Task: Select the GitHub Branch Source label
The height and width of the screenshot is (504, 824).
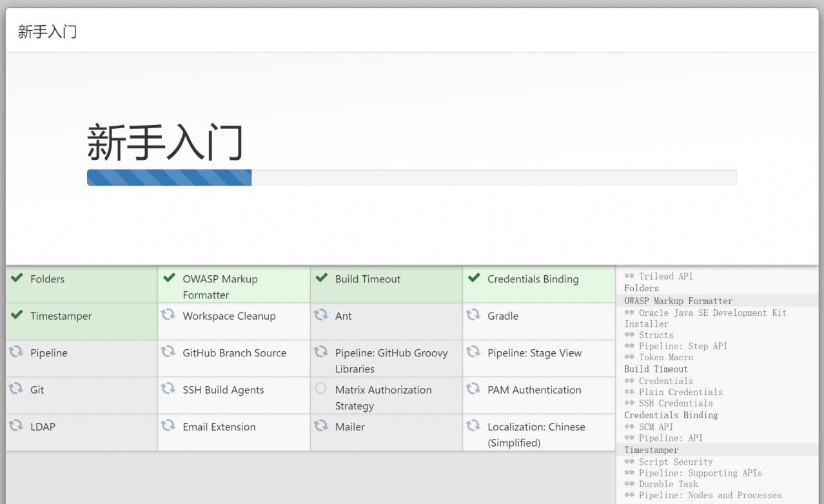Action: click(235, 353)
